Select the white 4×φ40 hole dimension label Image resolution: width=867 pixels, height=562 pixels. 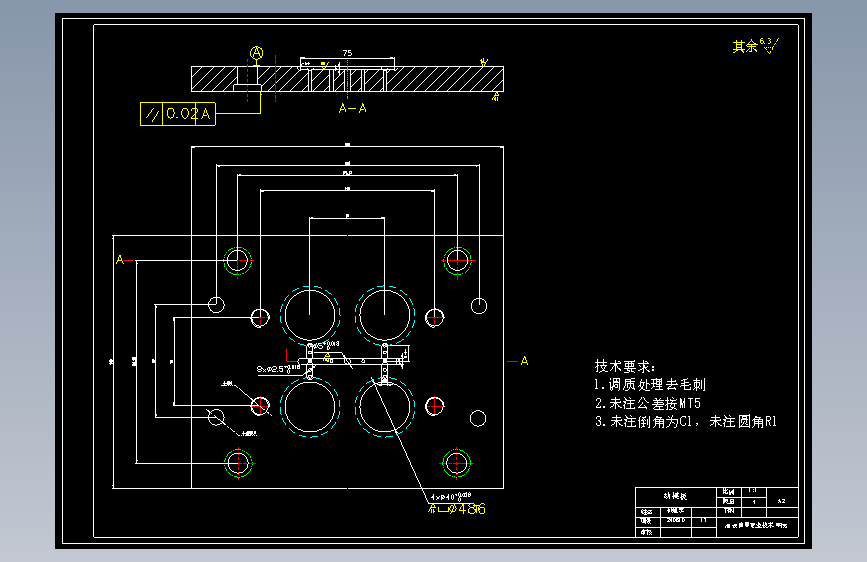pos(451,496)
